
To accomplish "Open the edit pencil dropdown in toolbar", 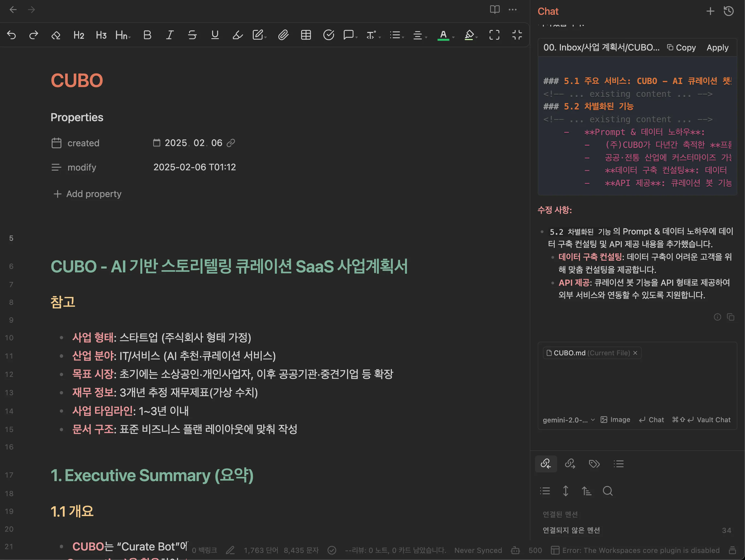I will click(259, 35).
